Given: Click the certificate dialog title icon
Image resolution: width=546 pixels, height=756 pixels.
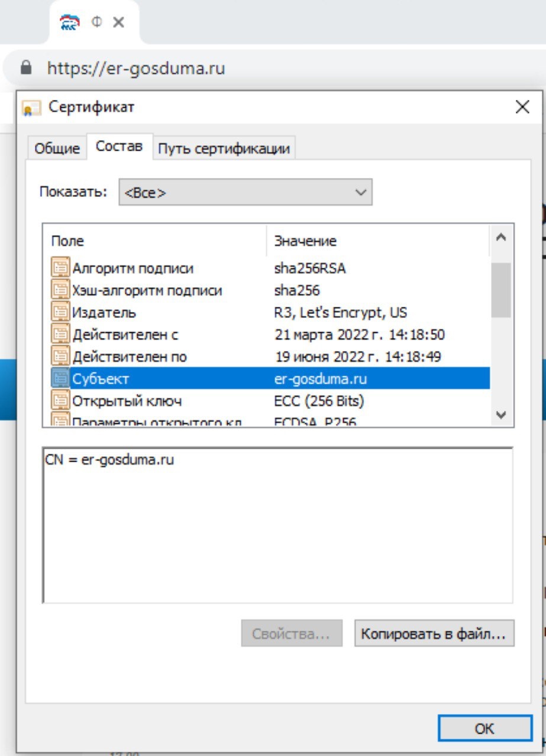Looking at the screenshot, I should [31, 108].
